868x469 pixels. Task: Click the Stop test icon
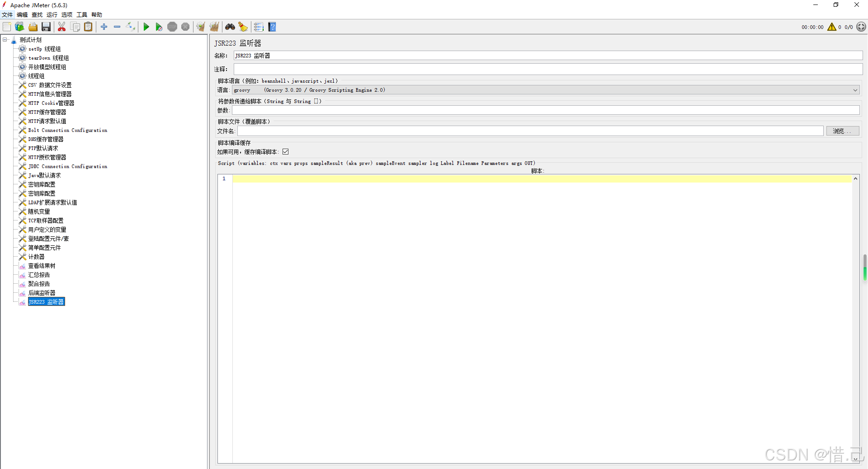coord(172,27)
